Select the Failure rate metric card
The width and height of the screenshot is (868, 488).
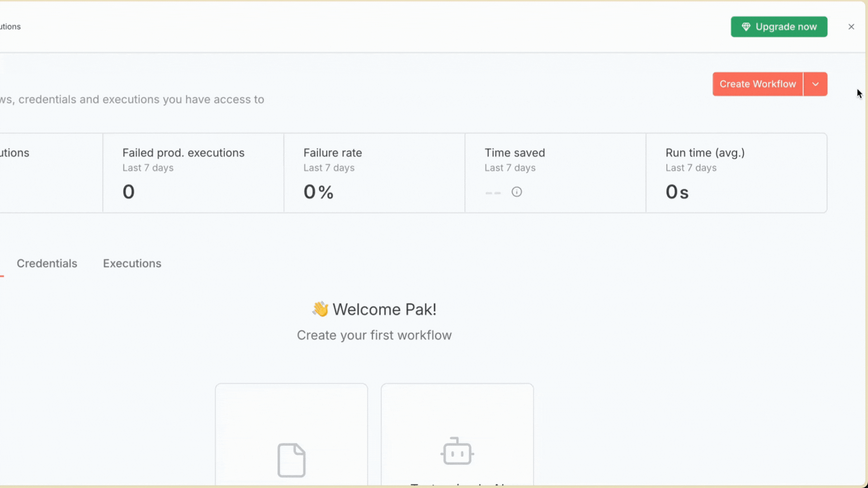pos(374,173)
